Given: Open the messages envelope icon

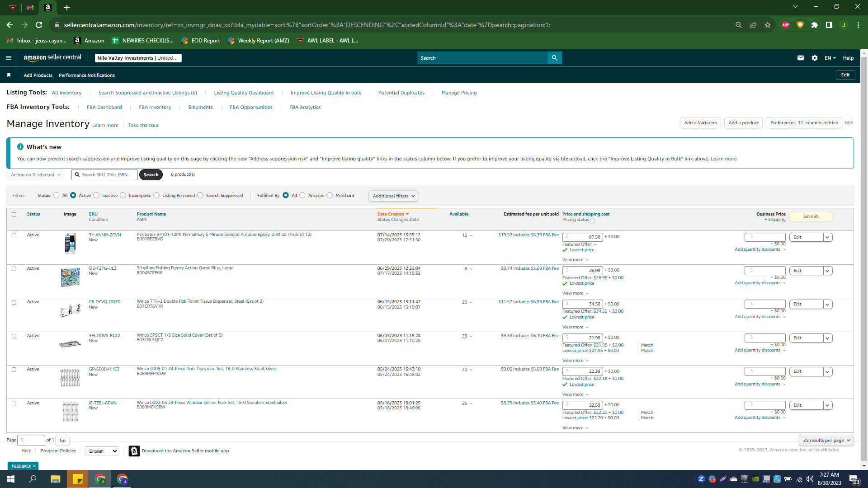Looking at the screenshot, I should coord(800,58).
